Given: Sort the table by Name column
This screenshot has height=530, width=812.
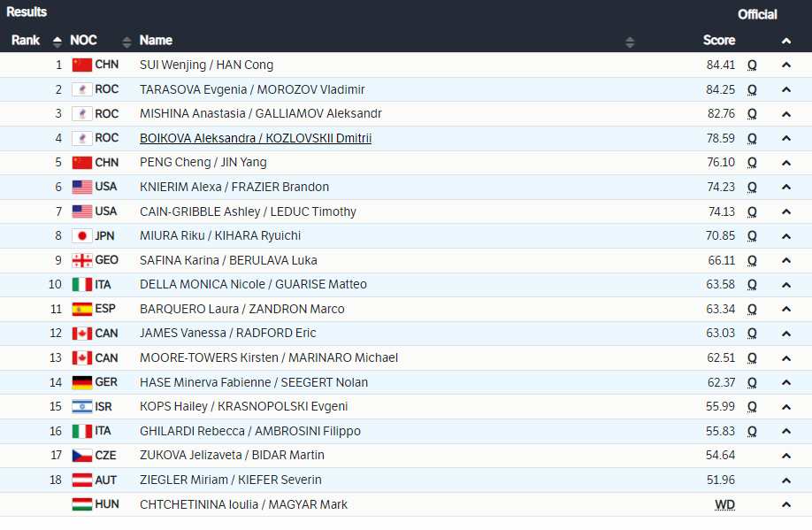Looking at the screenshot, I should (x=630, y=41).
